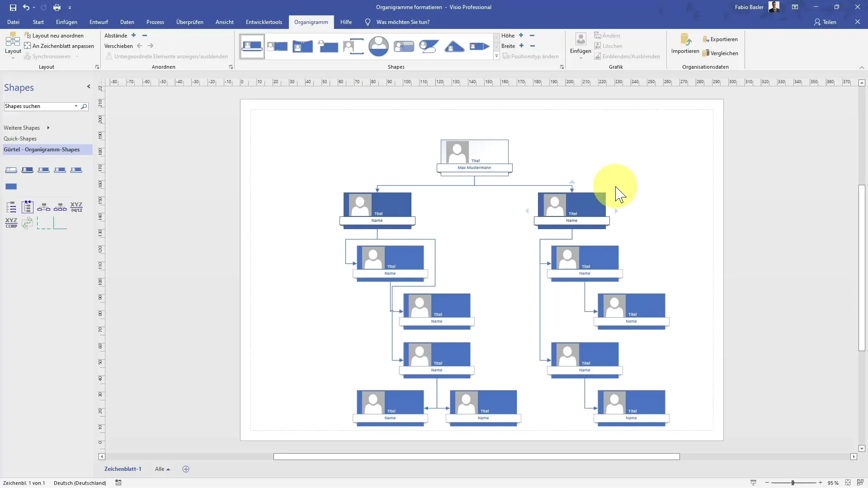Click the zoom slider handle
The image size is (868, 488).
pyautogui.click(x=793, y=483)
